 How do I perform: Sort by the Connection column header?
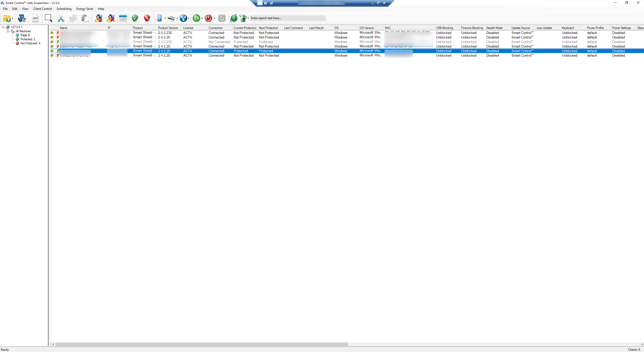tap(216, 28)
